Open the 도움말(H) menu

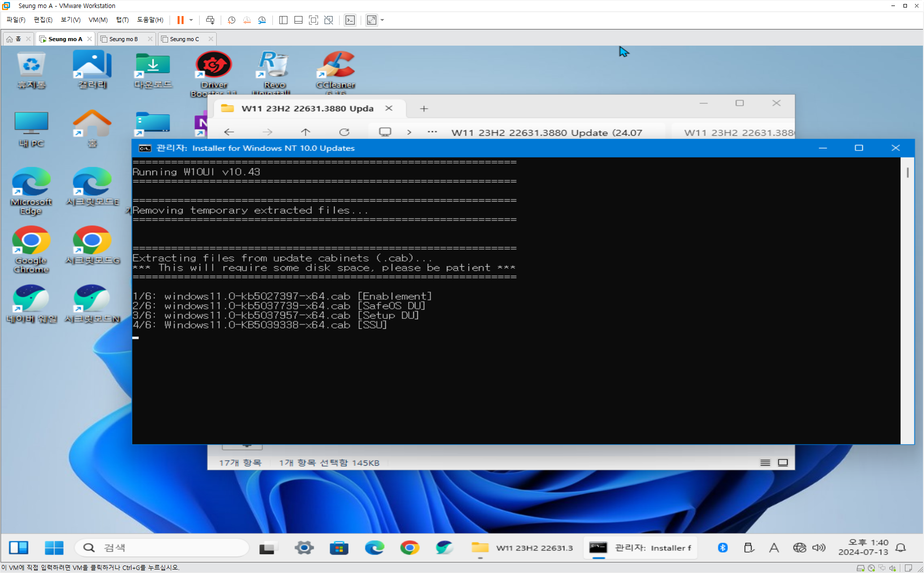(150, 20)
